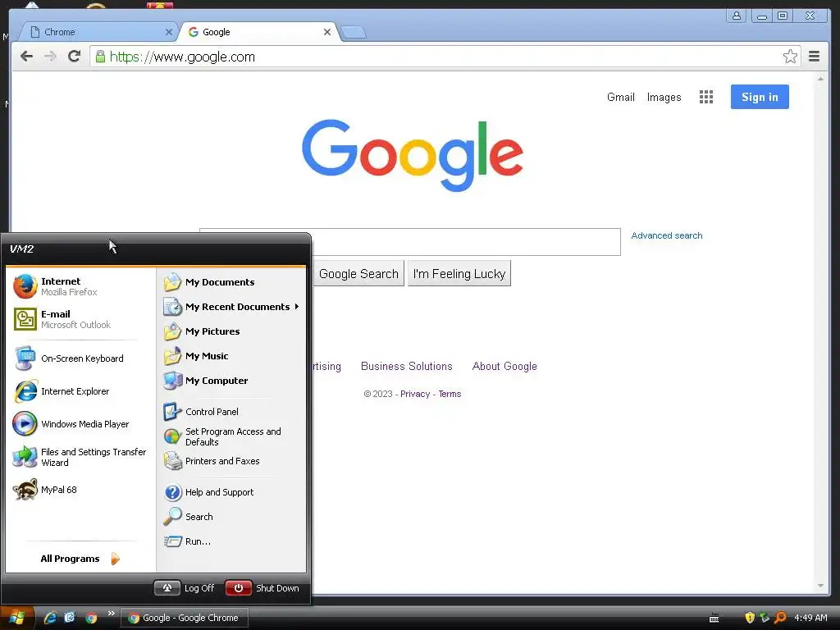The height and width of the screenshot is (630, 840).
Task: Go forward in Chrome
Action: click(x=50, y=57)
